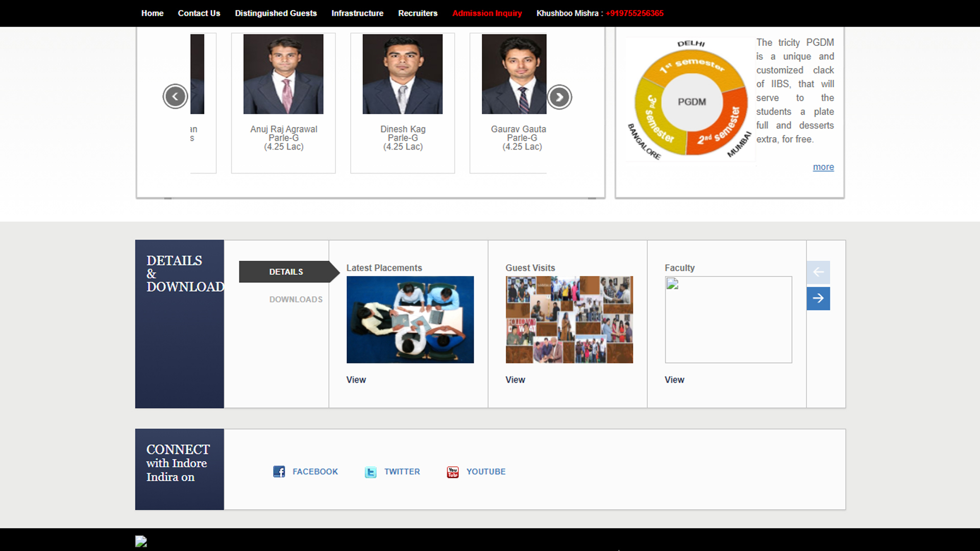Viewport: 980px width, 551px height.
Task: Click View under Faculty
Action: [674, 380]
